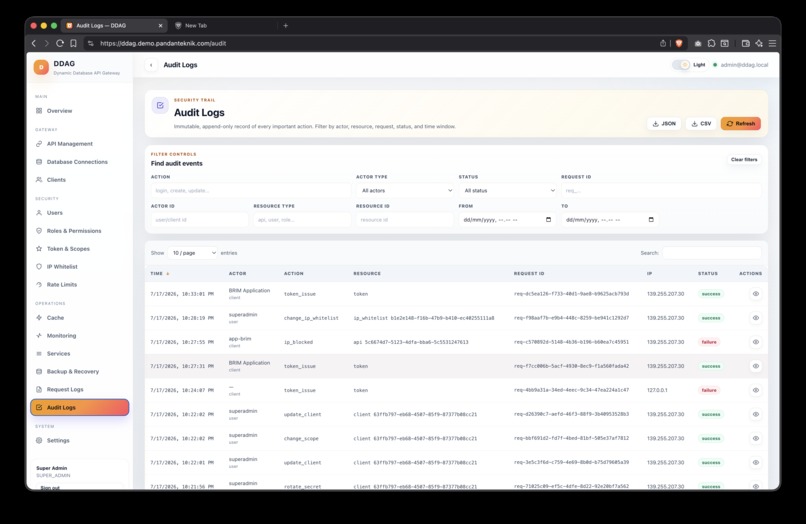View details of ip_blocked entry
The image size is (806, 524).
(756, 342)
